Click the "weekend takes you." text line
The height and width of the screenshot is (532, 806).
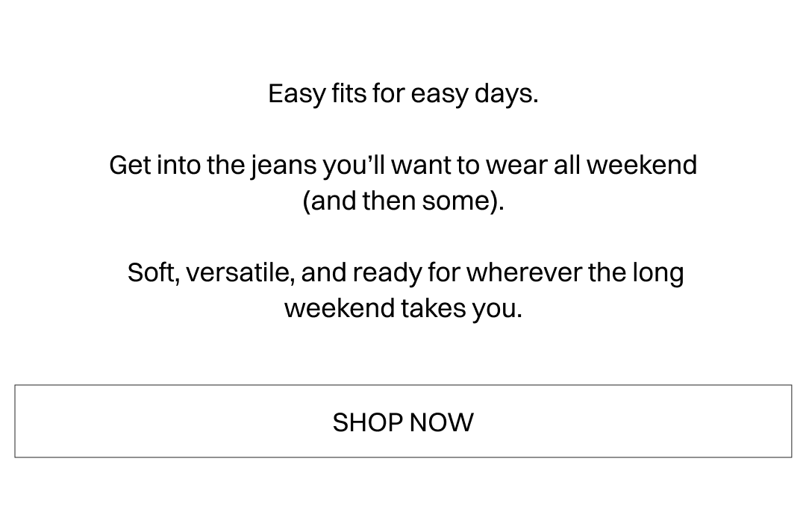pos(403,308)
